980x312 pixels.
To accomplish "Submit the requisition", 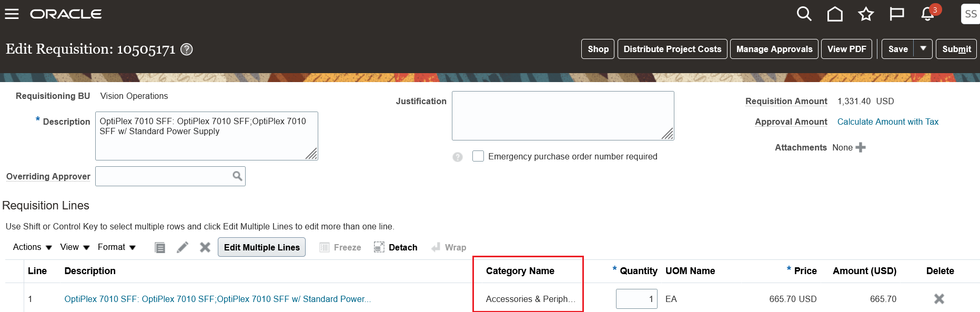I will click(x=956, y=49).
